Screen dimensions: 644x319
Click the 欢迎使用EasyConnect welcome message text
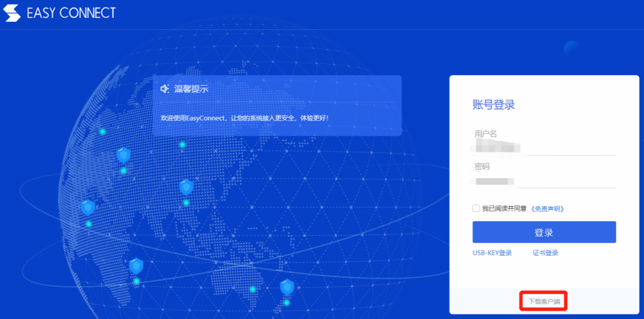click(x=245, y=118)
